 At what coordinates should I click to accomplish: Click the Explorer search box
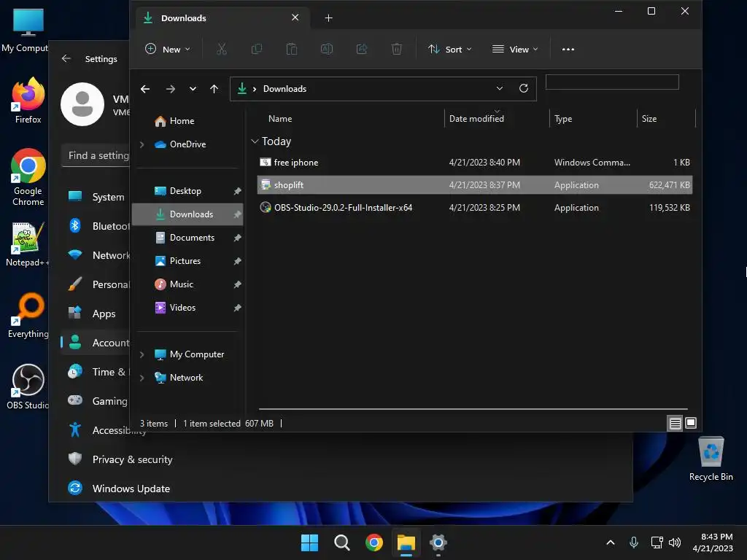[612, 82]
